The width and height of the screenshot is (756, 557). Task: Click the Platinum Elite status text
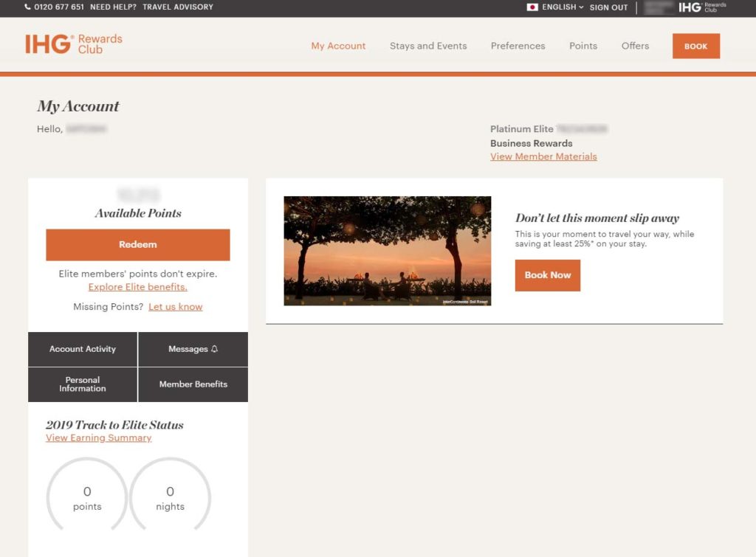522,128
